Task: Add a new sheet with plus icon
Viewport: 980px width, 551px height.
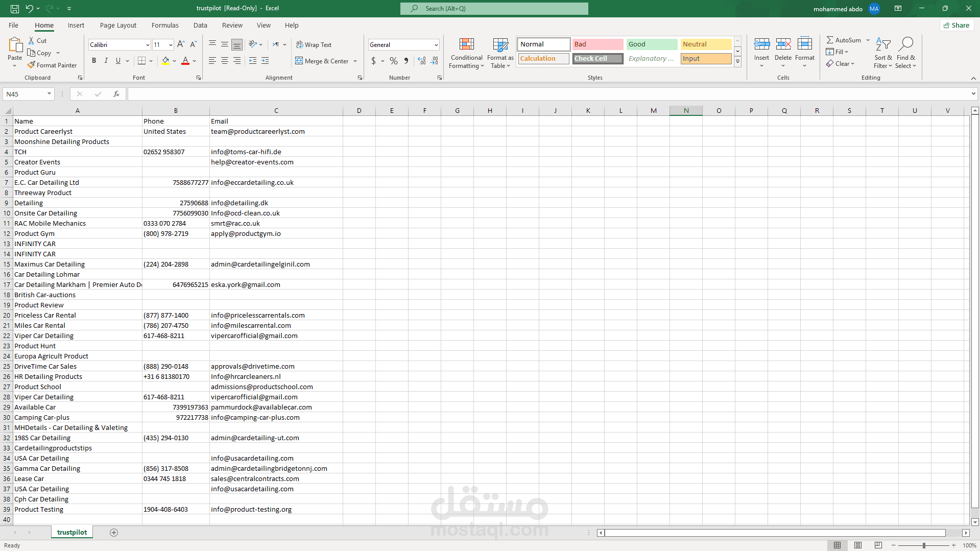Action: 114,533
